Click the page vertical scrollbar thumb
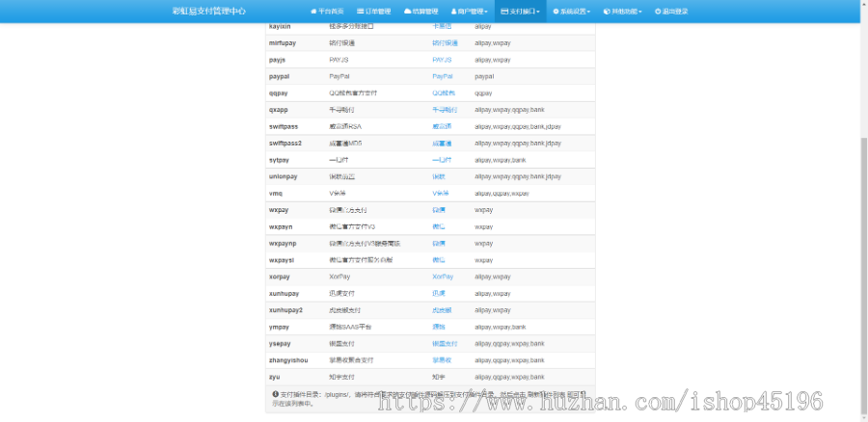Screen dimensions: 868x422 point(863,275)
